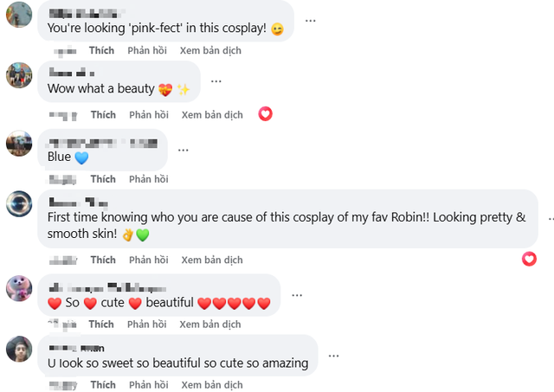The image size is (554, 392).
Task: Expand more options next to 'Blue' comment
Action: coord(184,149)
